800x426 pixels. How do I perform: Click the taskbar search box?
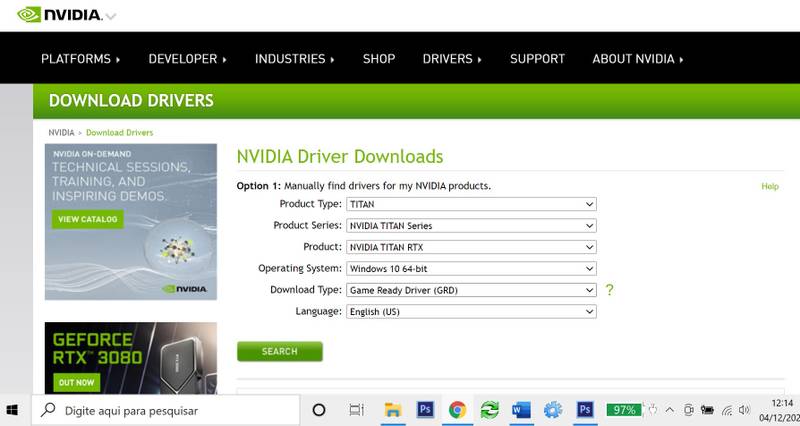coord(166,410)
